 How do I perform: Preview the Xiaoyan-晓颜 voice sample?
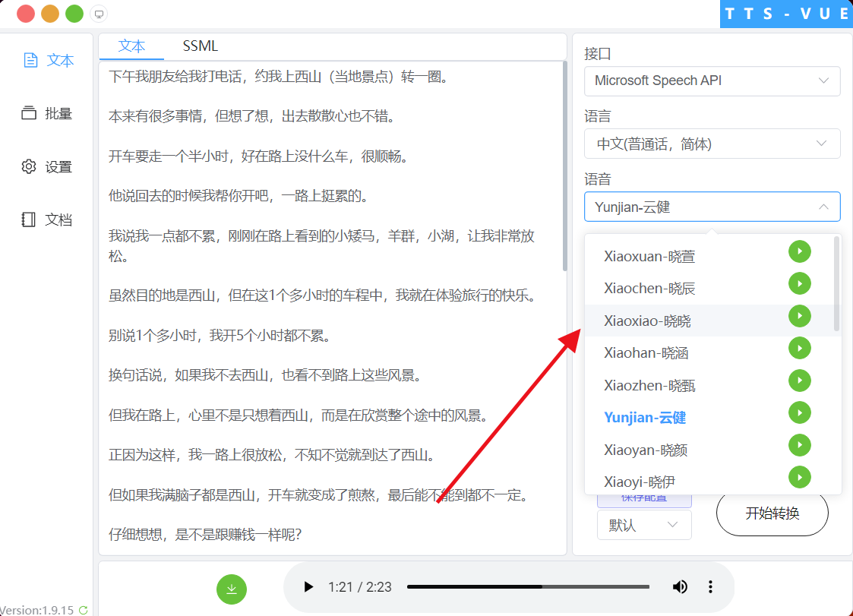tap(800, 445)
